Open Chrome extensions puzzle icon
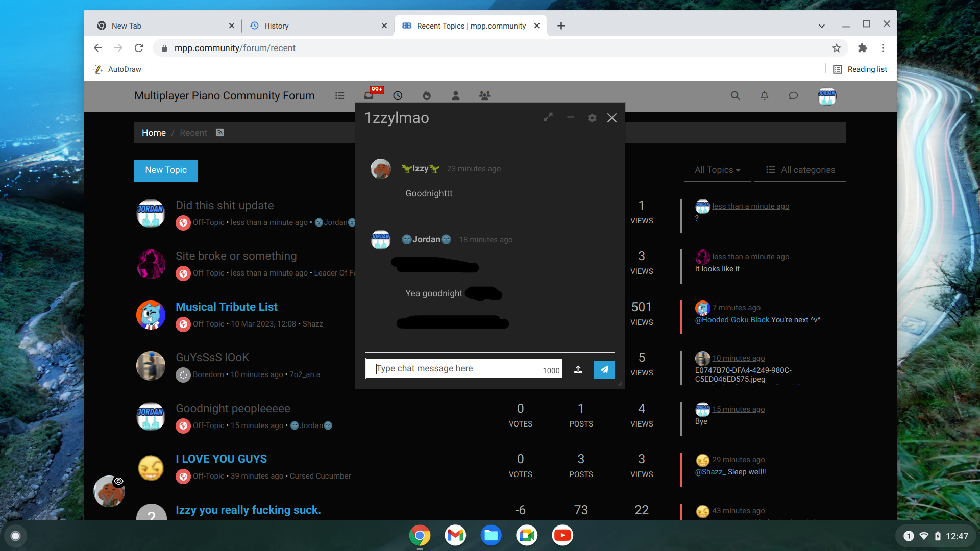The height and width of the screenshot is (551, 980). tap(862, 48)
